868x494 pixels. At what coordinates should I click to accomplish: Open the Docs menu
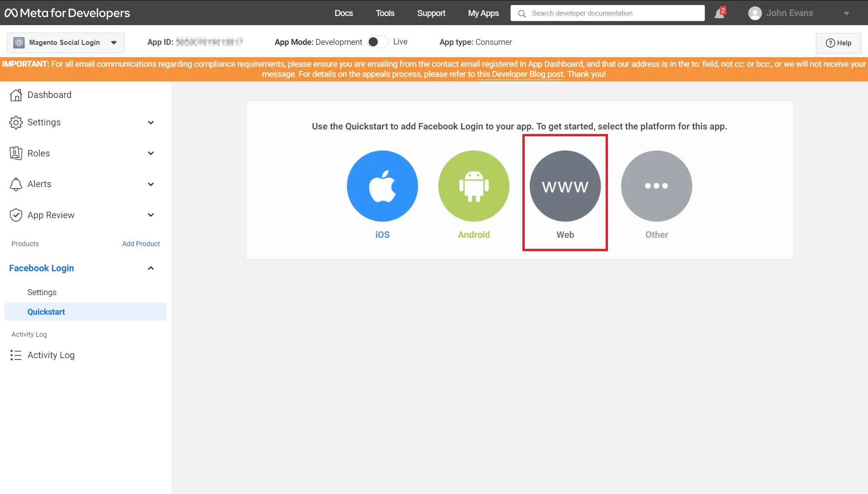(343, 13)
